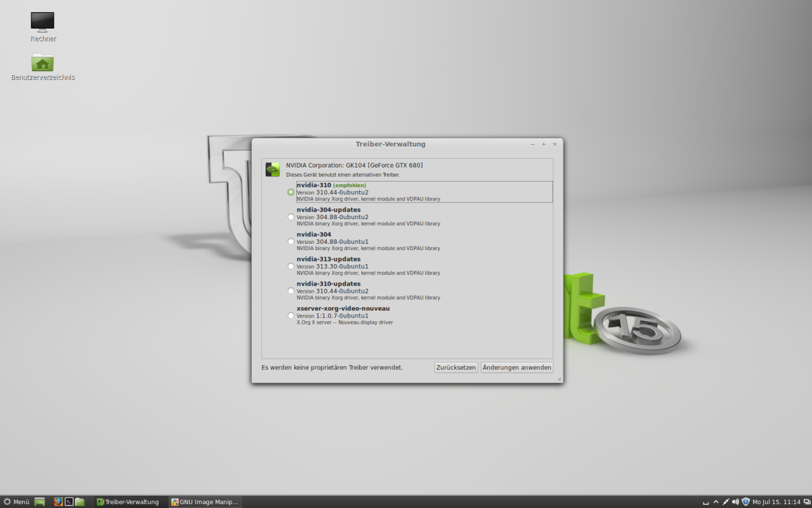
Task: Click 'X.Org X server -- Nouveau display driver' text
Action: (344, 323)
